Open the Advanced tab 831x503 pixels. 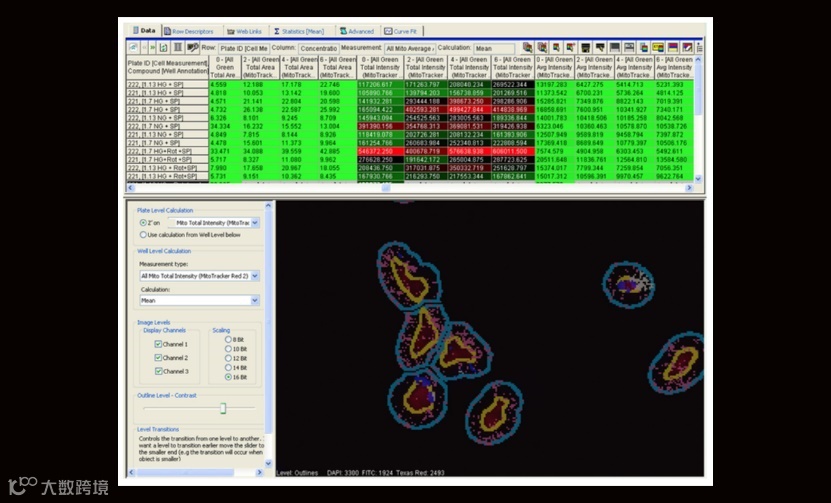click(357, 31)
